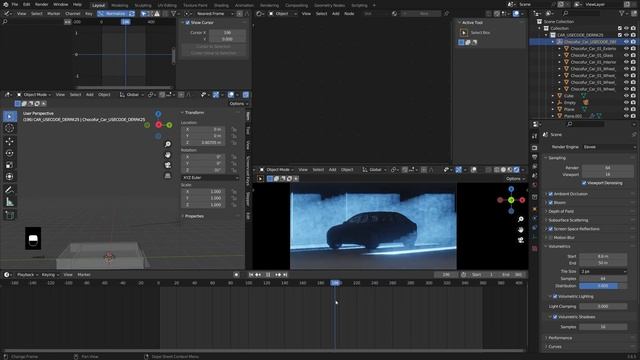Open the Tile Size dropdown

pos(603,271)
